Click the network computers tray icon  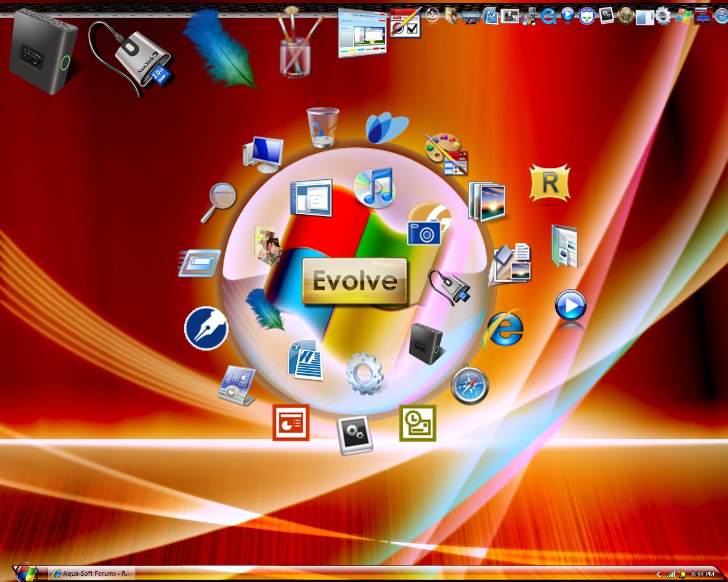(681, 574)
